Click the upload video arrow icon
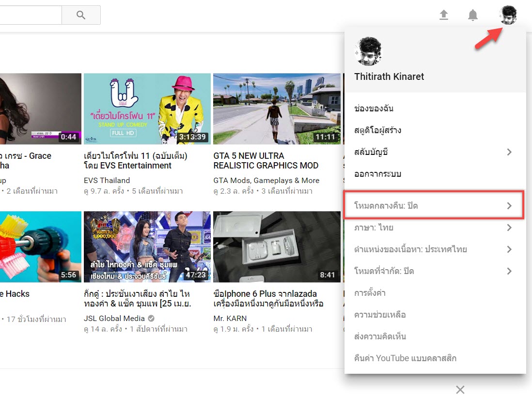 point(443,15)
